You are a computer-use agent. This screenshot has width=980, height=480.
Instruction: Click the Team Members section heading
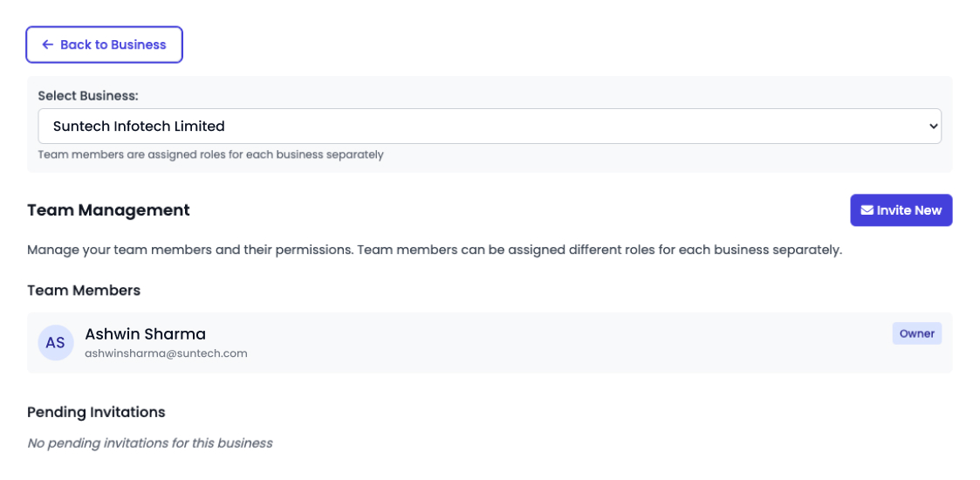pyautogui.click(x=84, y=291)
